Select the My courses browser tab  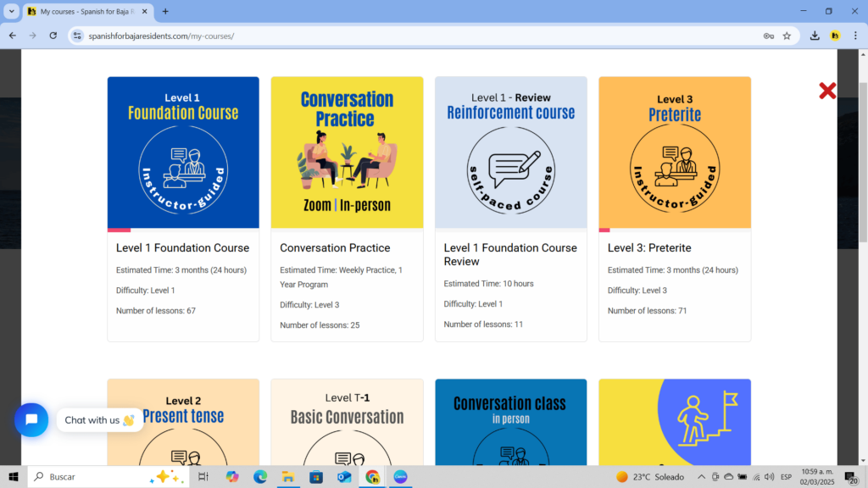pyautogui.click(x=87, y=12)
